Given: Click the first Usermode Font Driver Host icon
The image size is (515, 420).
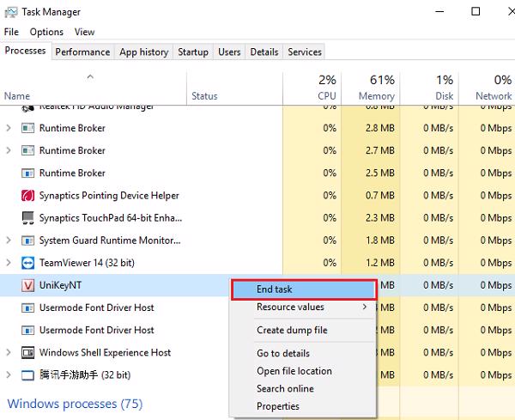Looking at the screenshot, I should tap(27, 307).
